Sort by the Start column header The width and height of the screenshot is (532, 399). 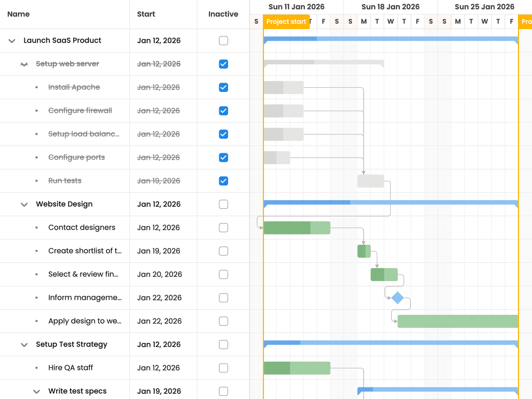pos(146,14)
